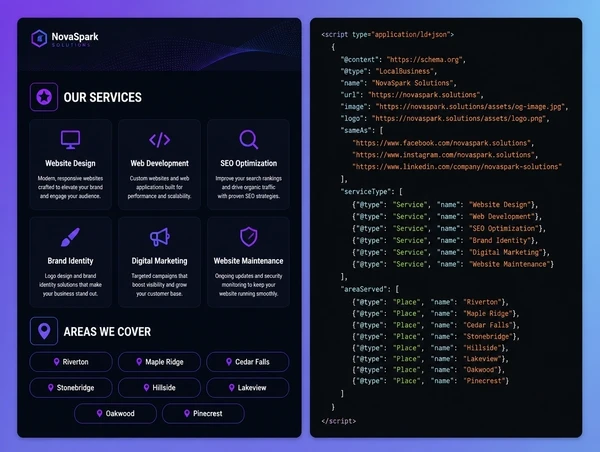Image resolution: width=600 pixels, height=452 pixels.
Task: Choose the Stonebridge area pill
Action: pyautogui.click(x=71, y=388)
